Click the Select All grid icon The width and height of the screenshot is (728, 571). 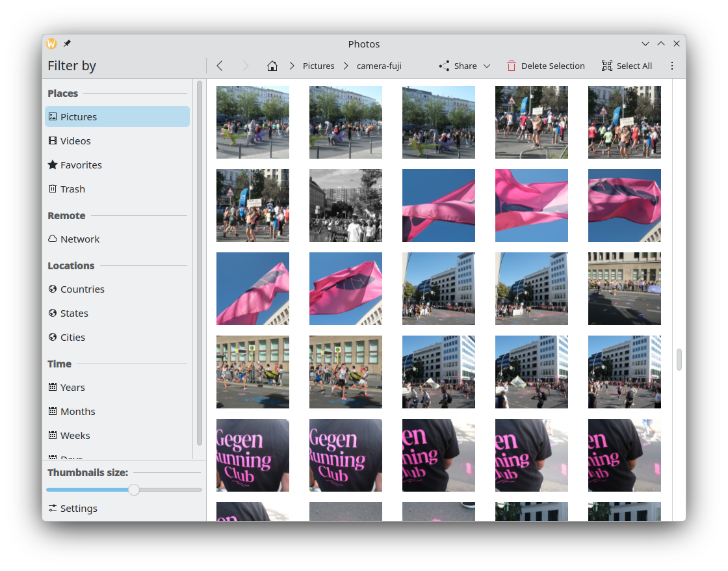coord(606,66)
